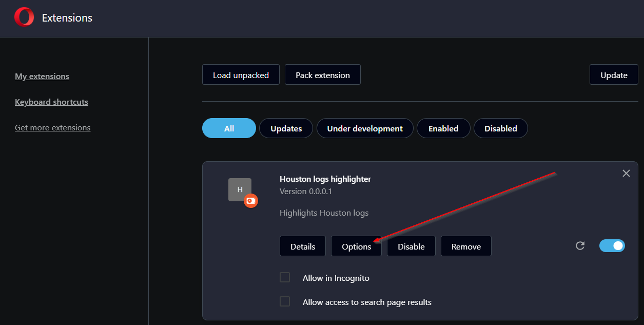Open Options for Houston logs highlighter
Image resolution: width=644 pixels, height=325 pixels.
356,246
